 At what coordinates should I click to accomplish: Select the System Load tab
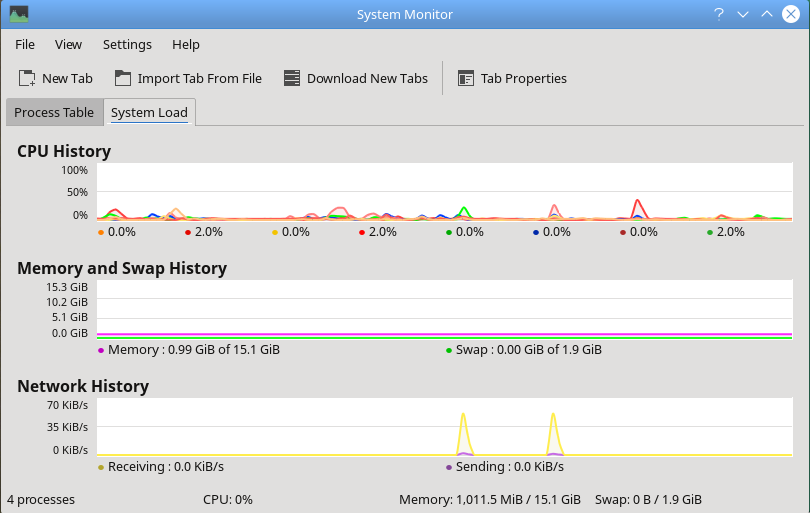pos(149,112)
